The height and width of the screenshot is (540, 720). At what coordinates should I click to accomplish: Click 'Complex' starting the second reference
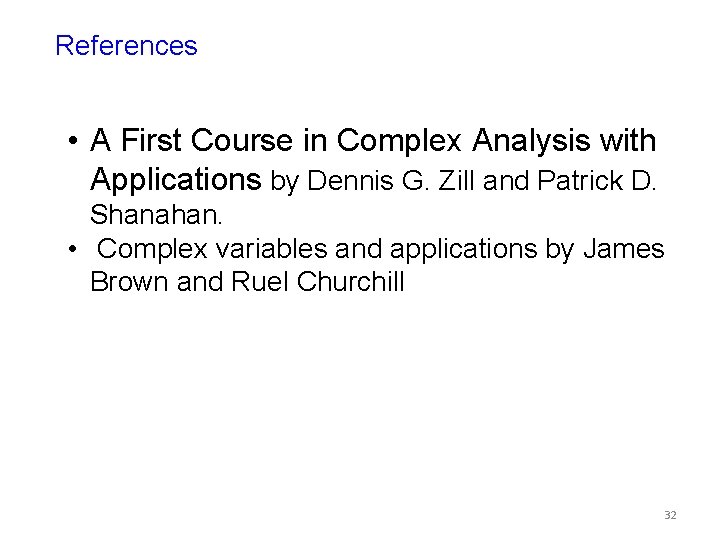point(148,248)
